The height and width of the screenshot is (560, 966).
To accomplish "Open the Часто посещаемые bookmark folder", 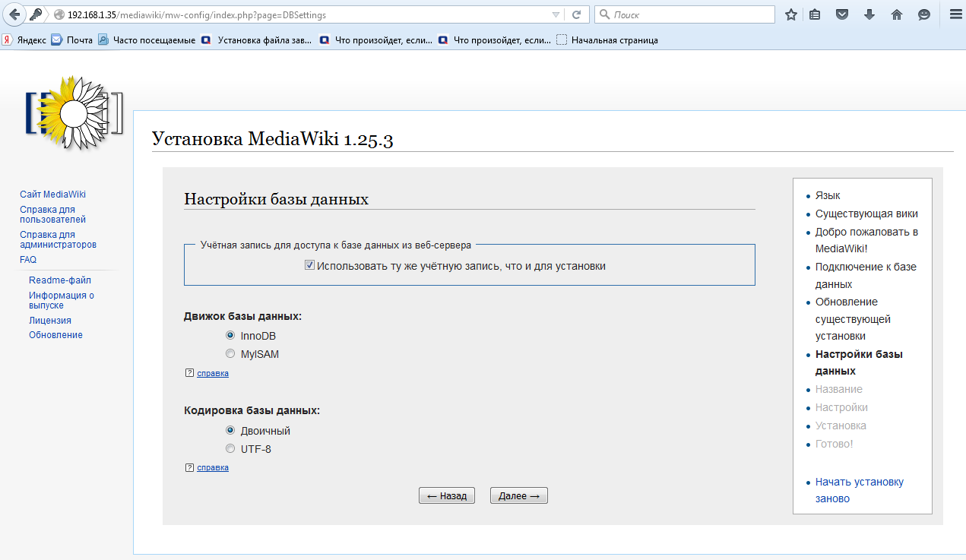I will point(147,40).
